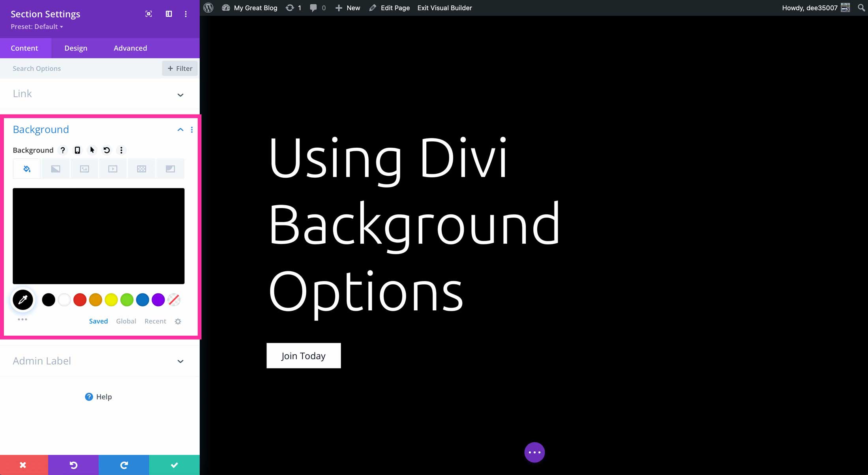Viewport: 868px width, 475px height.
Task: Click the Join Today button on canvas
Action: 304,356
